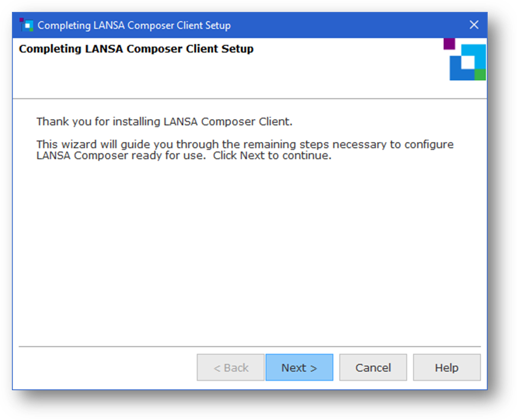Click the large LANSA logo in header
This screenshot has width=517, height=420.
(467, 62)
